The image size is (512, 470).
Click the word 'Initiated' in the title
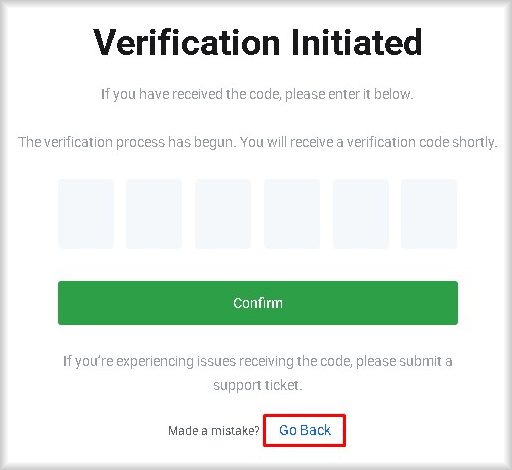357,42
